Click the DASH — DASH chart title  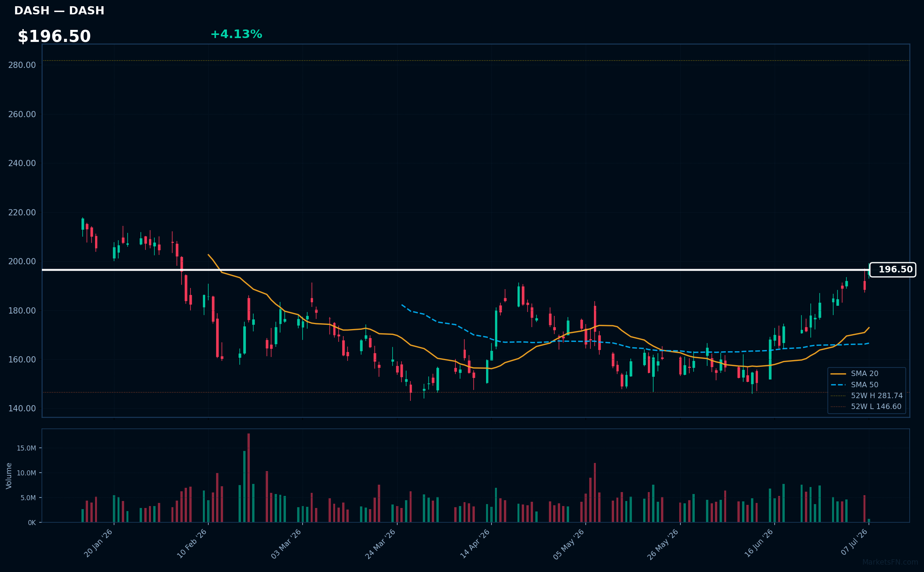(x=59, y=11)
